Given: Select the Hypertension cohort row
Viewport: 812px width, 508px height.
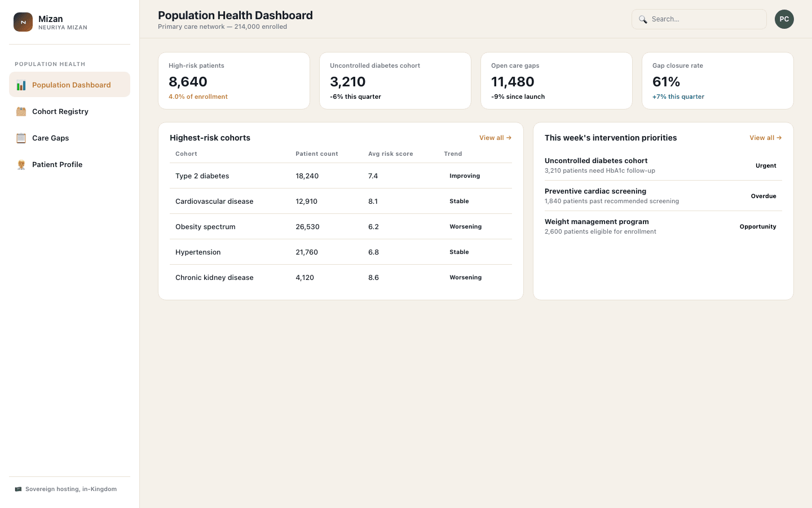Looking at the screenshot, I should [341, 252].
